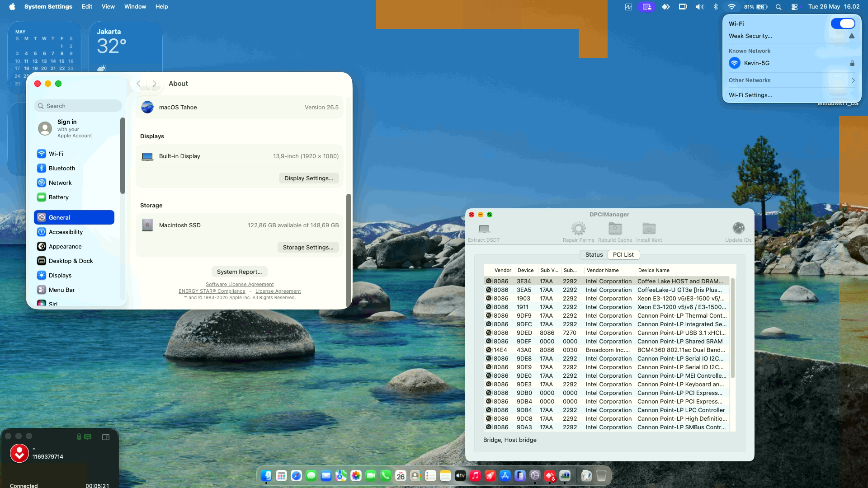Image resolution: width=868 pixels, height=488 pixels.
Task: Click the System Settings search field
Action: [78, 106]
